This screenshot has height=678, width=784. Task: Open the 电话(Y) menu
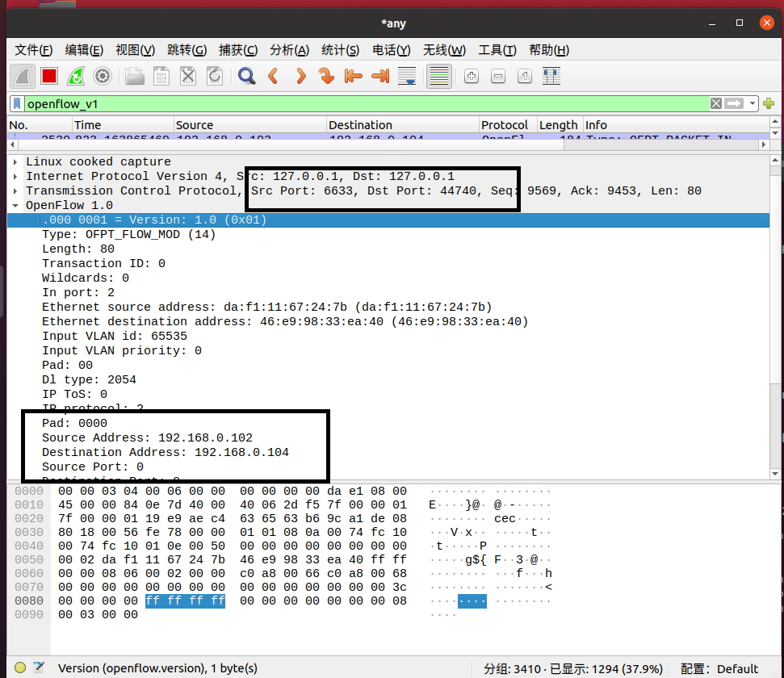coord(392,50)
